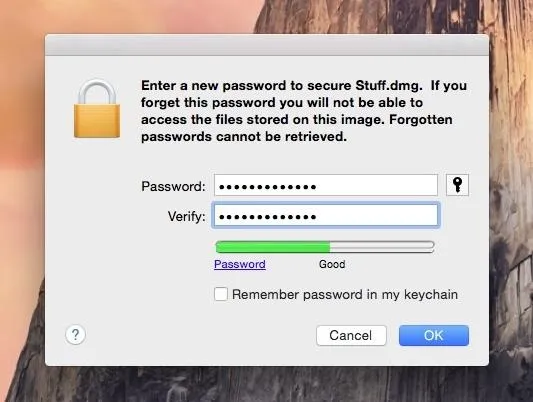Image resolution: width=533 pixels, height=402 pixels.
Task: Focus the Password input field
Action: click(x=326, y=185)
